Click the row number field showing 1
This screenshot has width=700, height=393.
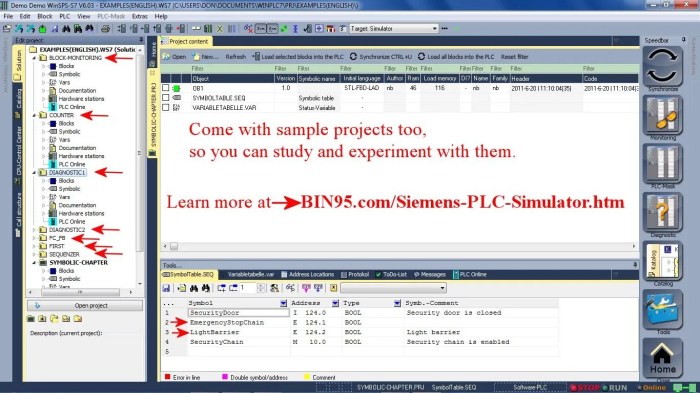coord(248,288)
